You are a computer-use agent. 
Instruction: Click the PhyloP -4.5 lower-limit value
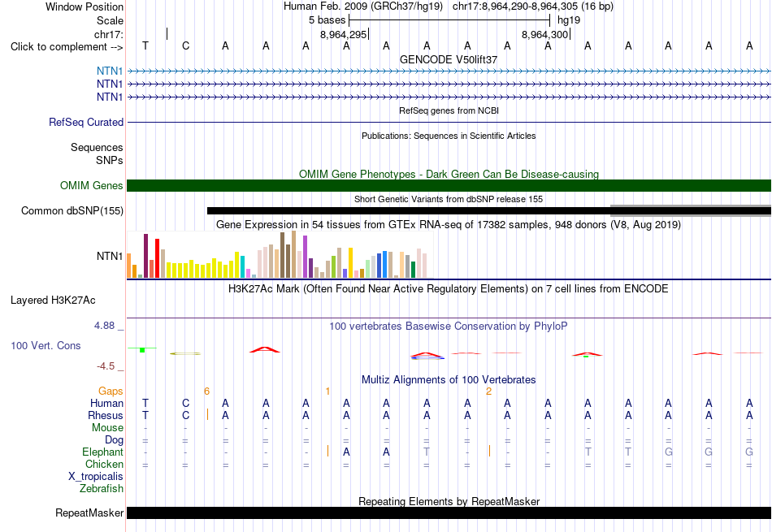[x=106, y=366]
